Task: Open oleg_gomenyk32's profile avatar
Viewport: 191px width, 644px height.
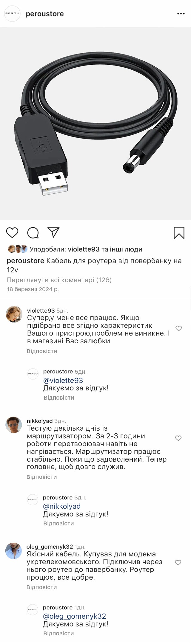Action: 14,550
